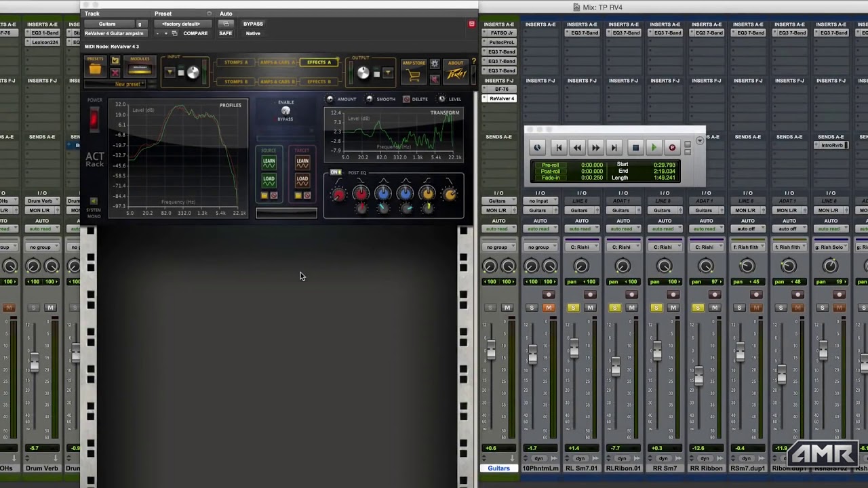Click the Native button in the plugin header
868x488 pixels.
(x=253, y=33)
